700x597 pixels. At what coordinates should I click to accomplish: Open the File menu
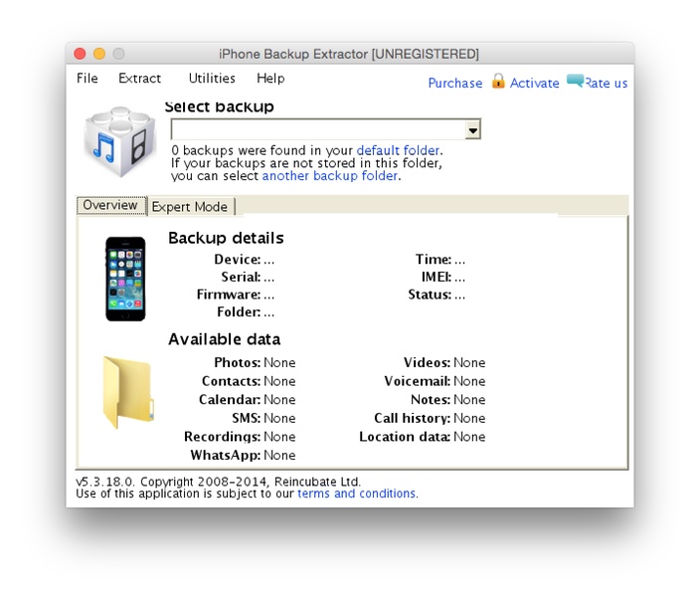pyautogui.click(x=87, y=79)
